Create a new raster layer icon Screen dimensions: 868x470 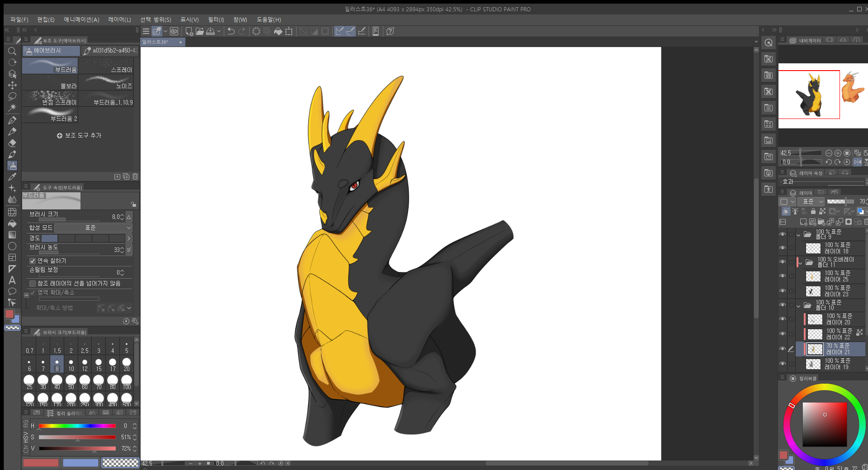(x=803, y=222)
